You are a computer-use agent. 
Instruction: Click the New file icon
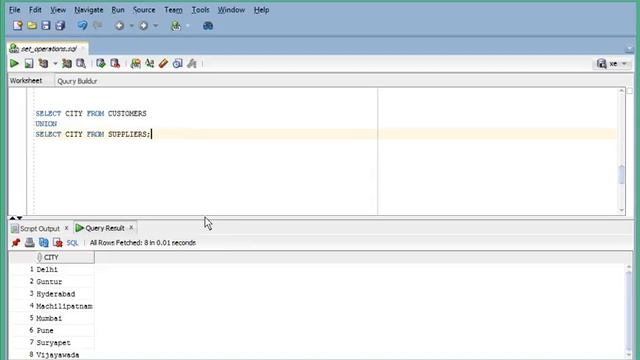tap(18, 26)
